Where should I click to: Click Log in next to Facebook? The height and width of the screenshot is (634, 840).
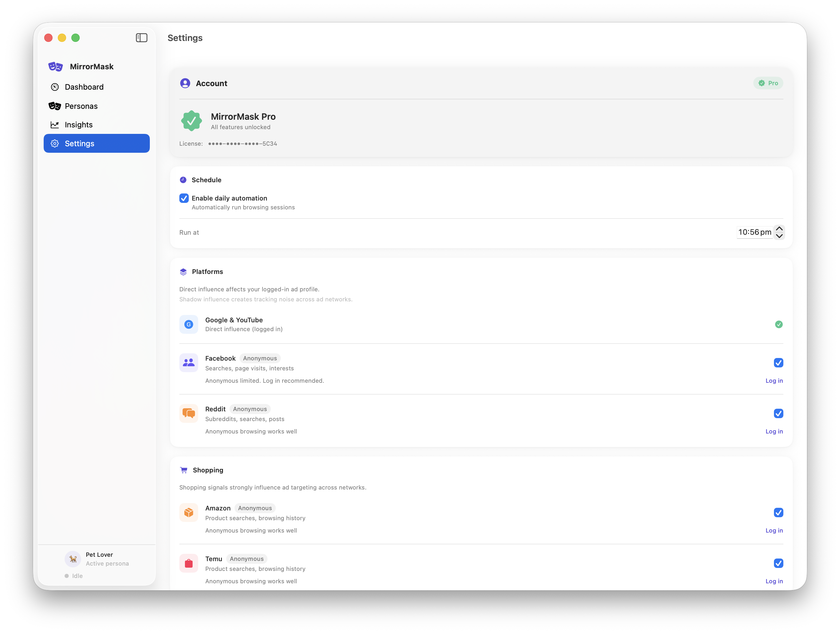pyautogui.click(x=774, y=380)
